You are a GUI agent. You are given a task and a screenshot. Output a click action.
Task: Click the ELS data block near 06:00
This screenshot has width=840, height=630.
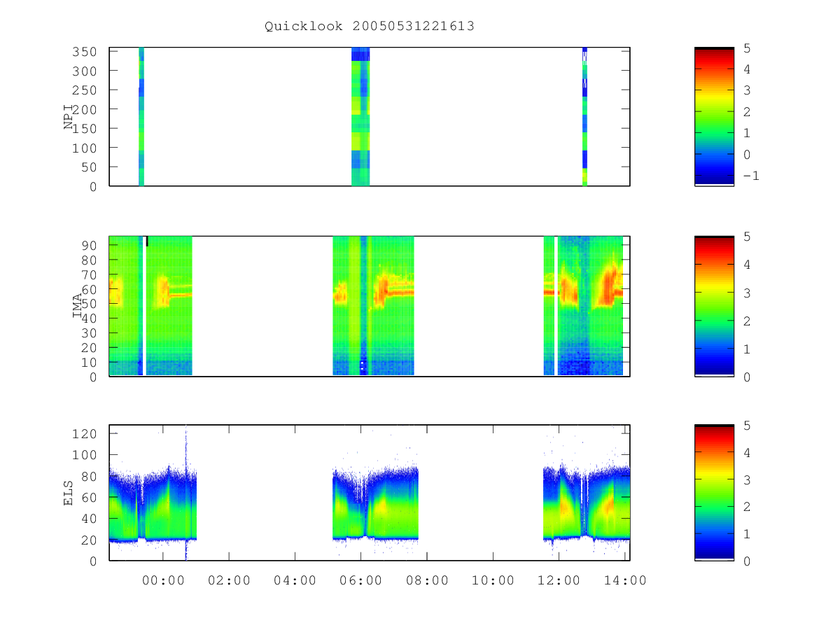click(375, 504)
